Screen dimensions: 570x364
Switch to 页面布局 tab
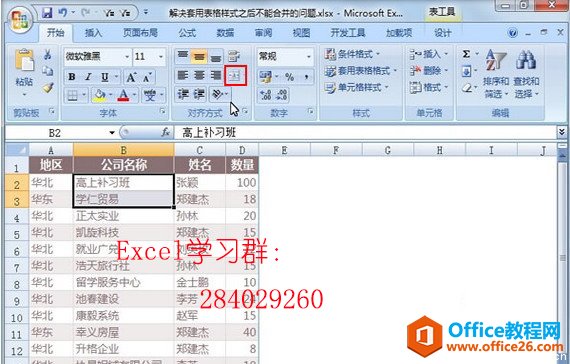(140, 33)
